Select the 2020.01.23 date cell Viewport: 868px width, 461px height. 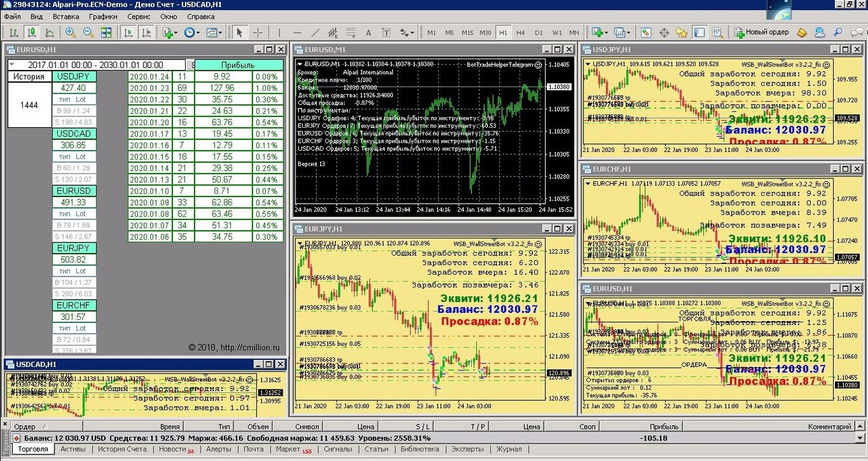[151, 88]
